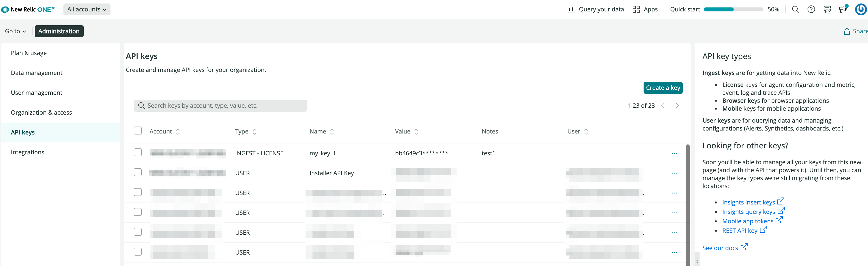
Task: Click the INGEST - LICENSE type cell
Action: [x=259, y=153]
